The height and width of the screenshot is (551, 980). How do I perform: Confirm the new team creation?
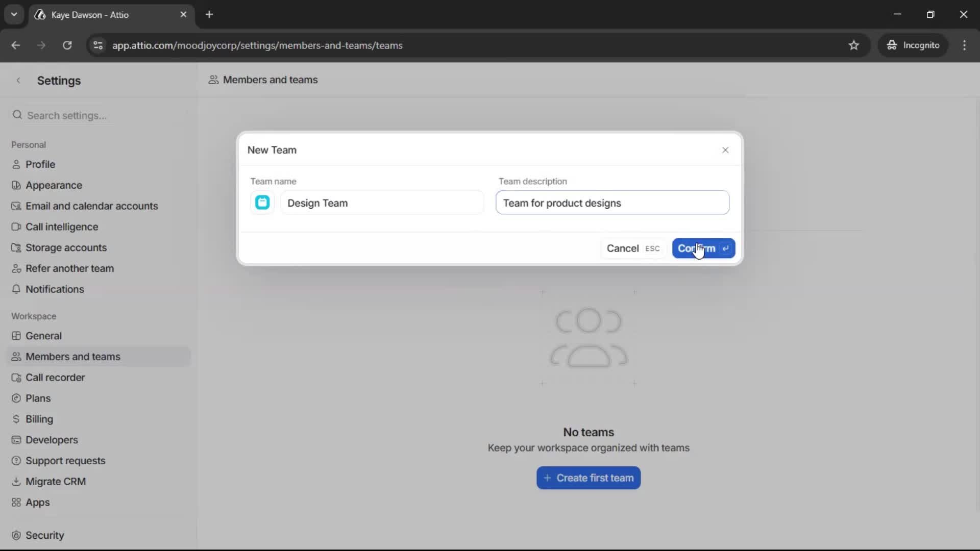pyautogui.click(x=703, y=248)
